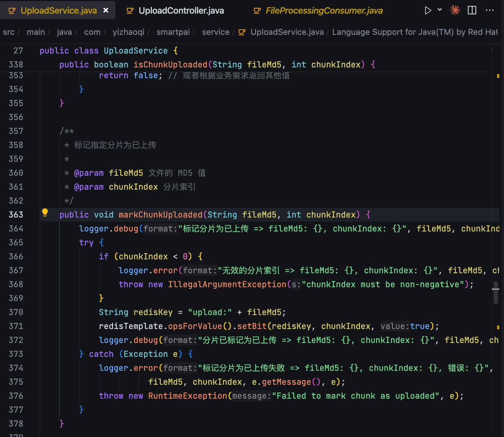
Task: Click the split editor icon
Action: coord(472,10)
